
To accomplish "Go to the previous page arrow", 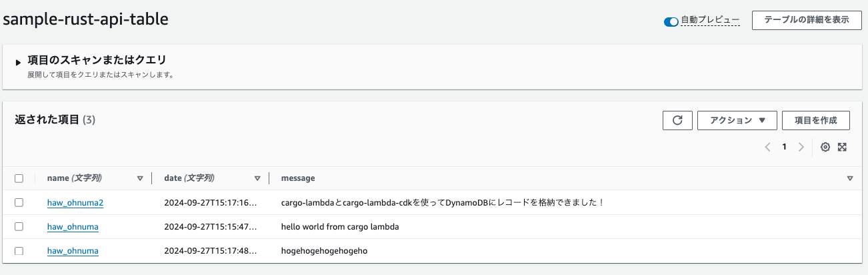I will click(x=768, y=147).
